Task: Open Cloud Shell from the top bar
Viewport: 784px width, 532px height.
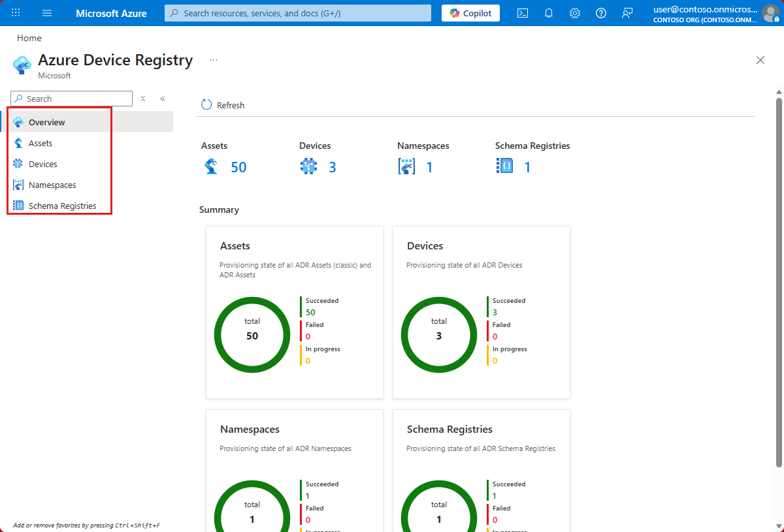Action: pos(523,13)
